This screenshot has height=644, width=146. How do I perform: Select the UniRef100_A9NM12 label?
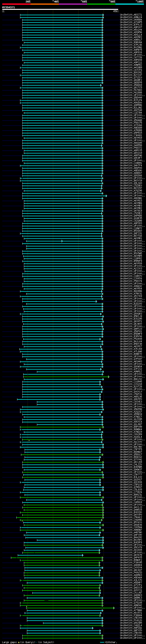(x=131, y=371)
